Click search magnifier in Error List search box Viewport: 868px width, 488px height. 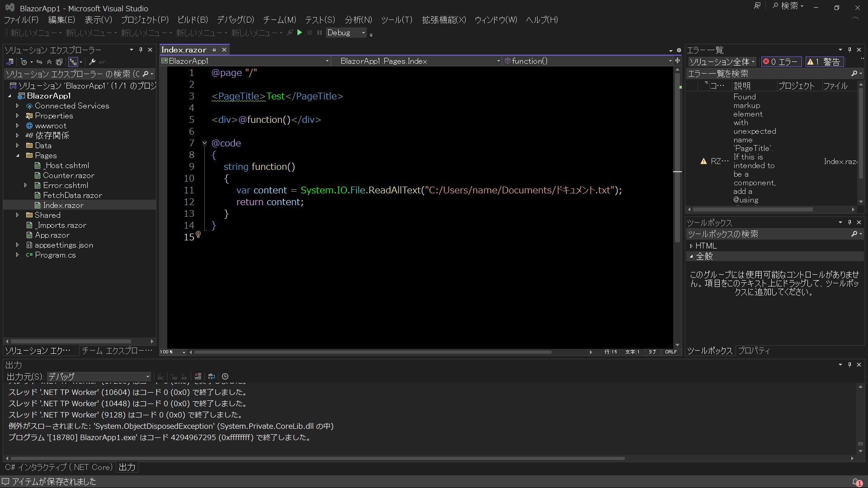[854, 73]
